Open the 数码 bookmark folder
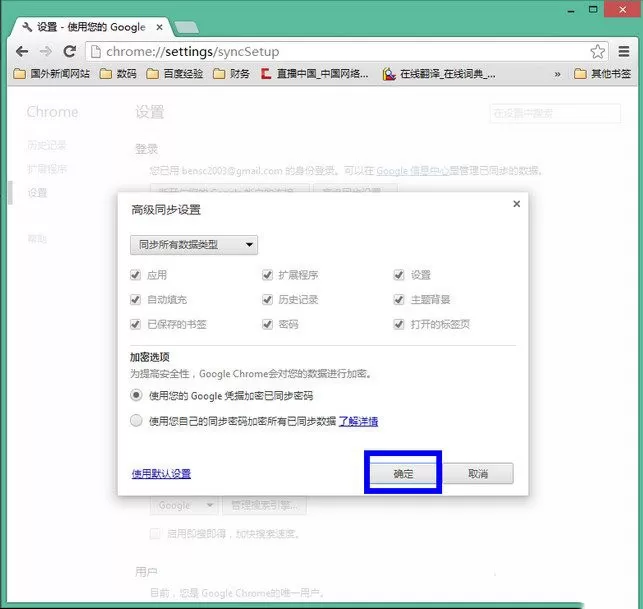643x609 pixels. click(118, 74)
